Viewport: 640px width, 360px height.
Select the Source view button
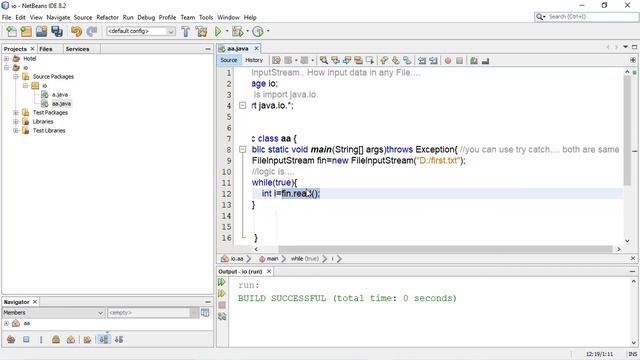pos(229,60)
